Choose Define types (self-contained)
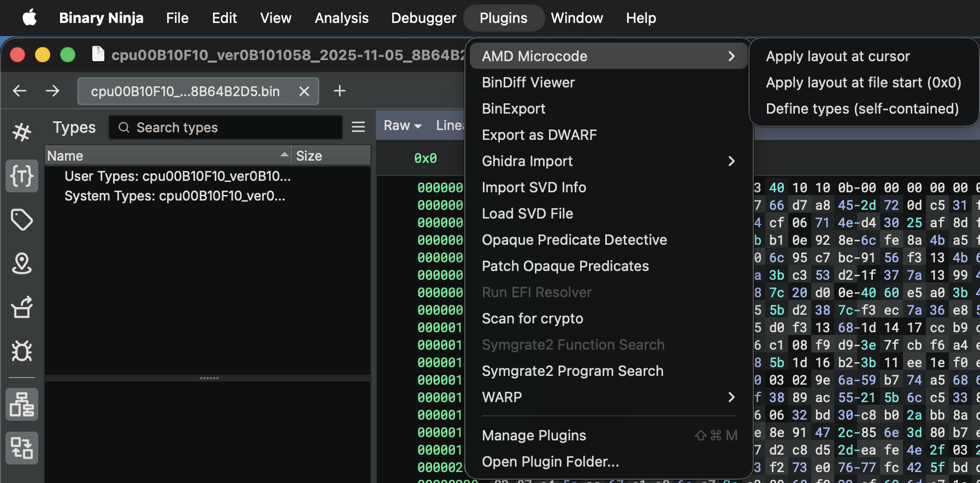The image size is (980, 483). [864, 109]
